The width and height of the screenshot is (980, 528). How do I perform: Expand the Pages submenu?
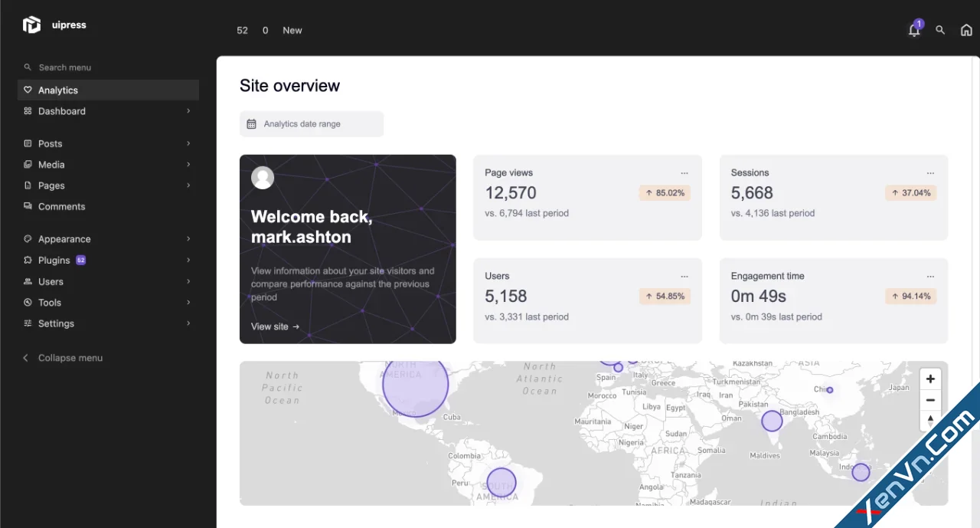pyautogui.click(x=188, y=185)
